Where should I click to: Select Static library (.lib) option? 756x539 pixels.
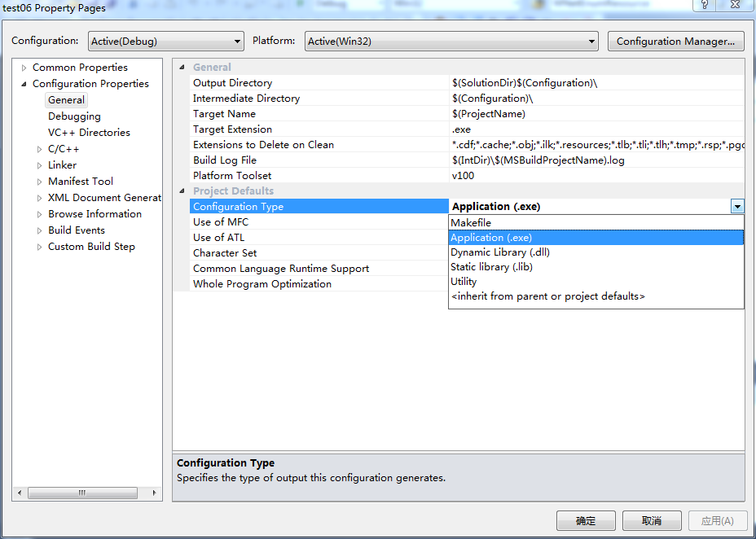click(491, 266)
